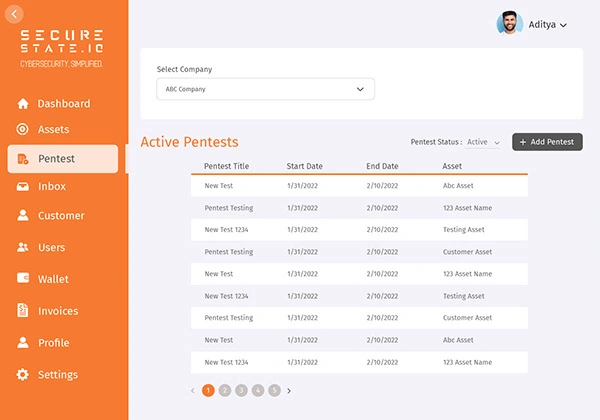Viewport: 600px width, 420px height.
Task: Go to page 2 of pentests
Action: pos(225,391)
